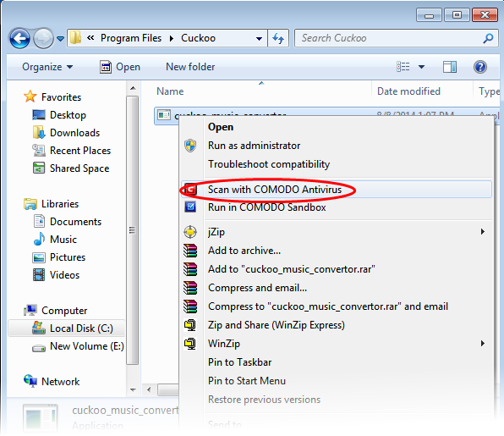The height and width of the screenshot is (436, 504).
Task: Expand the view options dropdown arrow
Action: click(x=421, y=67)
